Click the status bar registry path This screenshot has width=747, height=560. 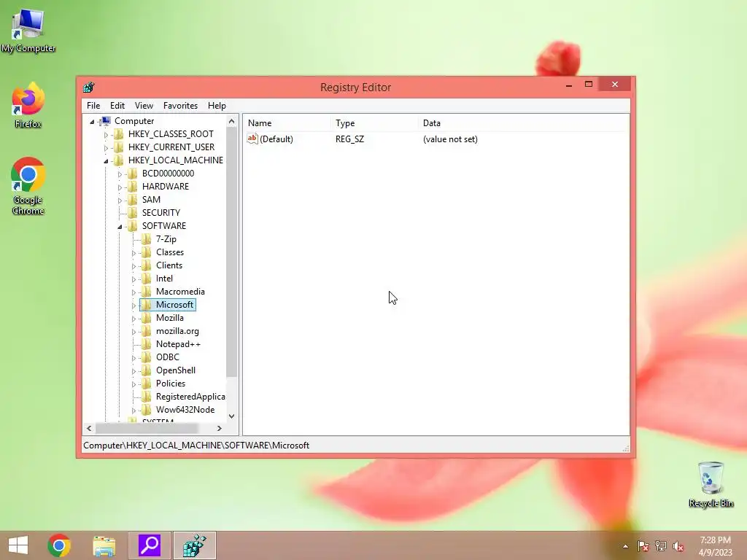[x=196, y=446]
